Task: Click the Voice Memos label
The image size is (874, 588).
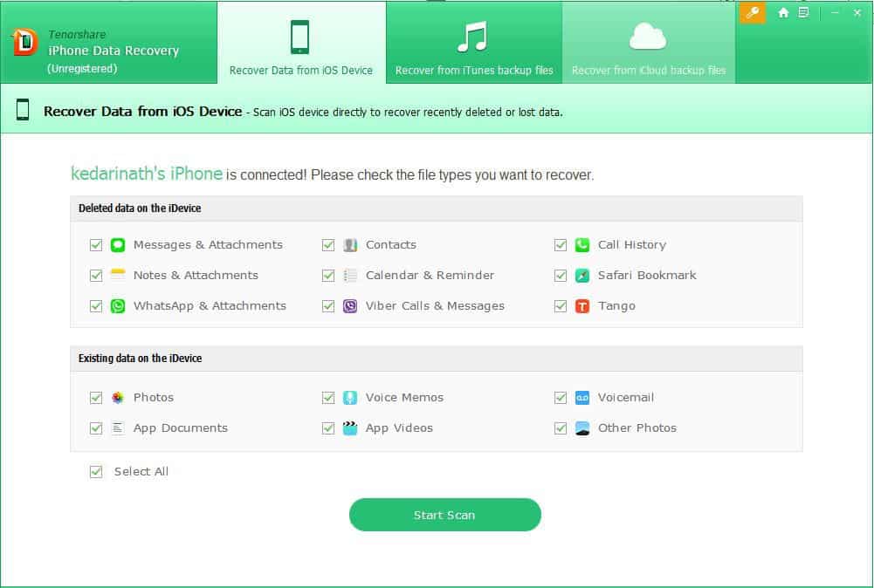Action: point(404,398)
